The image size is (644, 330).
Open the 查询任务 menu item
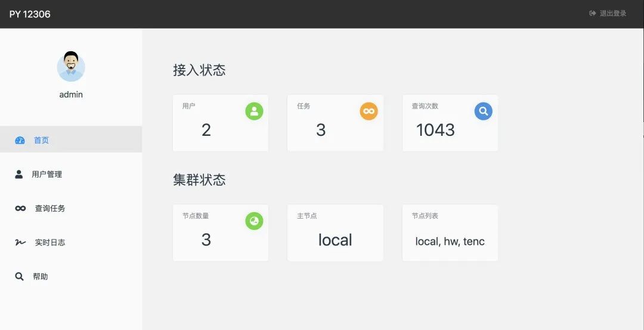click(x=71, y=208)
